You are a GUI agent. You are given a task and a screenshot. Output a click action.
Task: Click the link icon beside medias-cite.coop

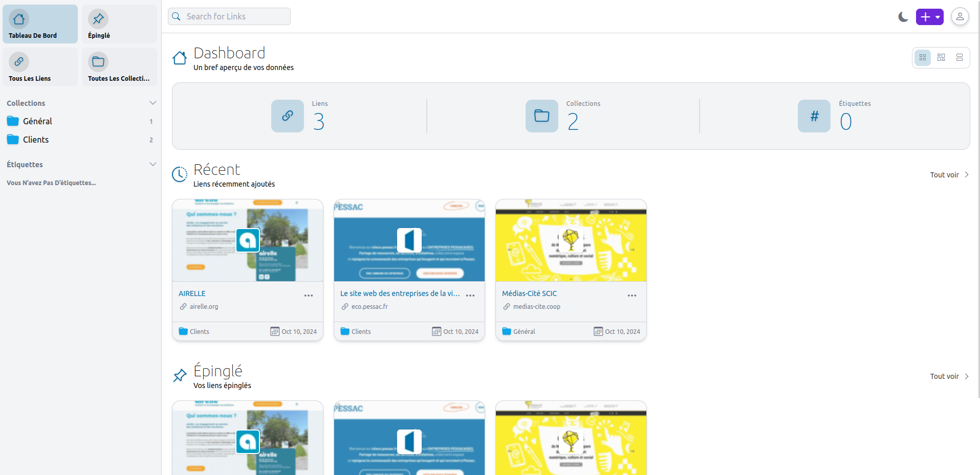[x=507, y=307]
